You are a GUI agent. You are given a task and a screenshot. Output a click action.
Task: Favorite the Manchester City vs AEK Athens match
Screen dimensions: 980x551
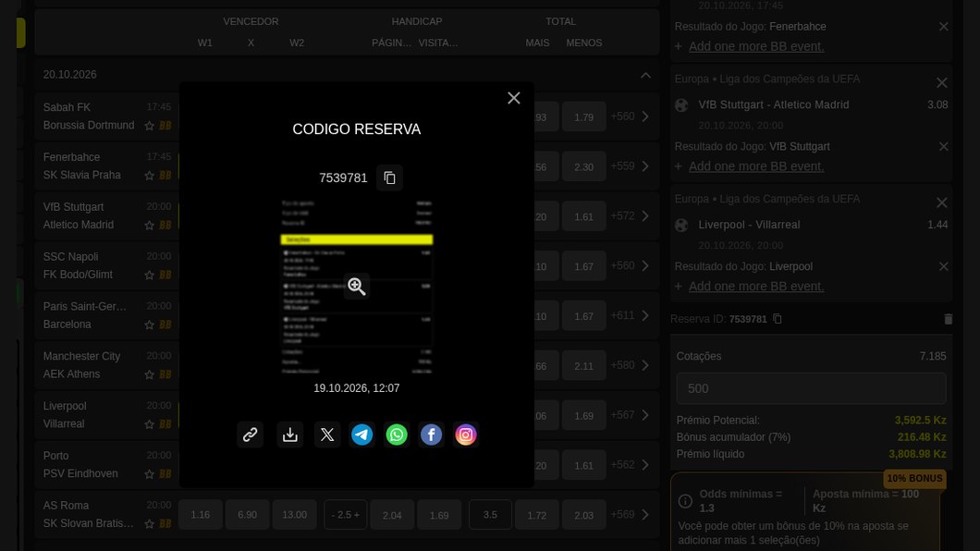[x=150, y=374]
